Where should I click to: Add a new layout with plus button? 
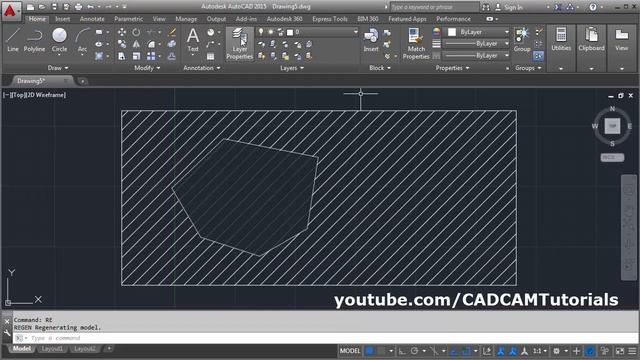[109, 349]
